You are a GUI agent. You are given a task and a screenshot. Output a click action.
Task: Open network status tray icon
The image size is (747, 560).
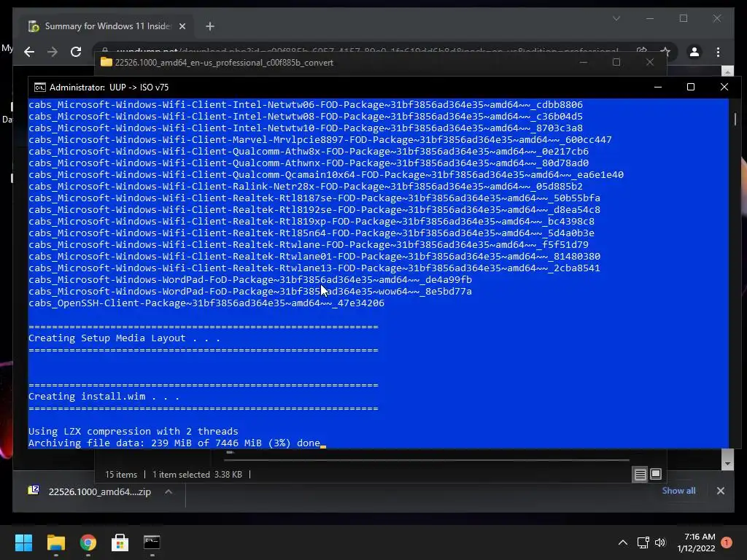coord(643,542)
